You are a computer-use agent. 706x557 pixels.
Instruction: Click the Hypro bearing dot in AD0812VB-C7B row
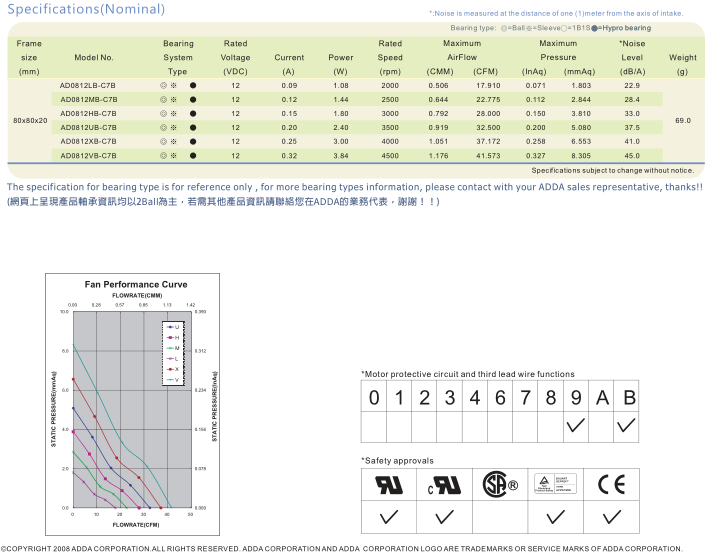193,156
